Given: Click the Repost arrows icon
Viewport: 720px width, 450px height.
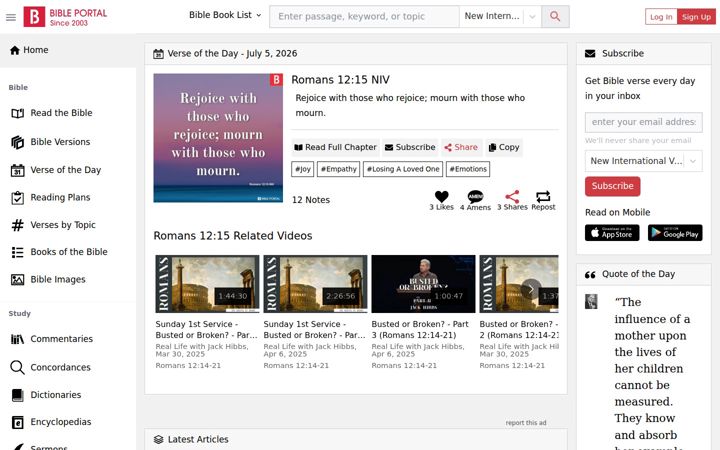Looking at the screenshot, I should [x=543, y=197].
